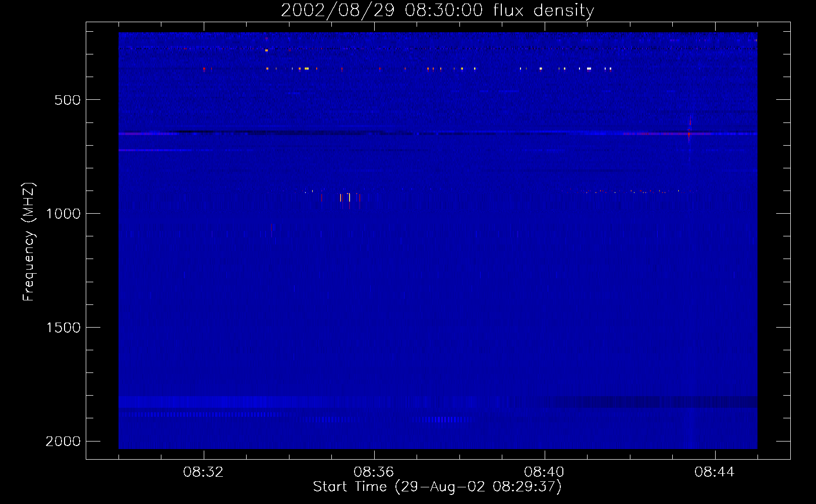Click the 08:44 time tick label
This screenshot has height=504, width=816.
[715, 472]
